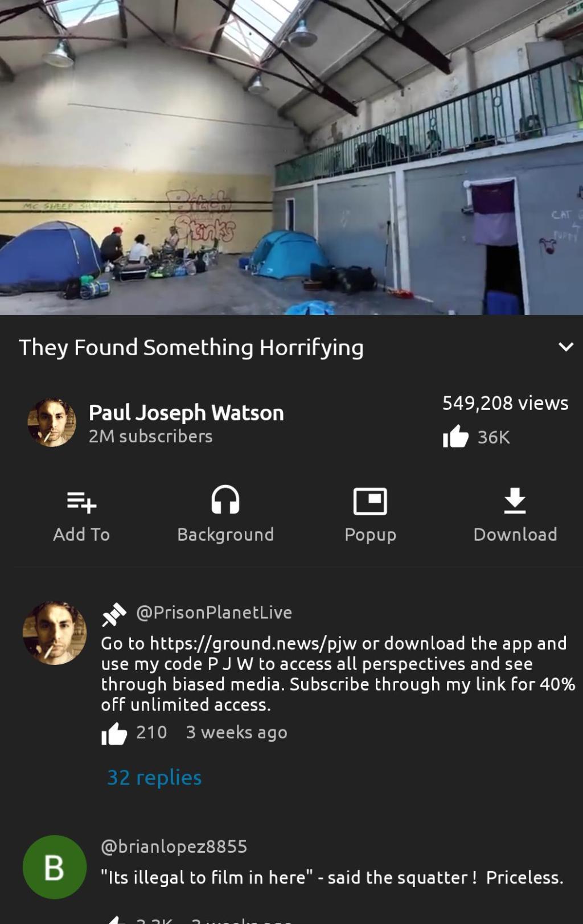Image resolution: width=583 pixels, height=924 pixels.
Task: Open the video in Popup player
Action: pyautogui.click(x=370, y=501)
